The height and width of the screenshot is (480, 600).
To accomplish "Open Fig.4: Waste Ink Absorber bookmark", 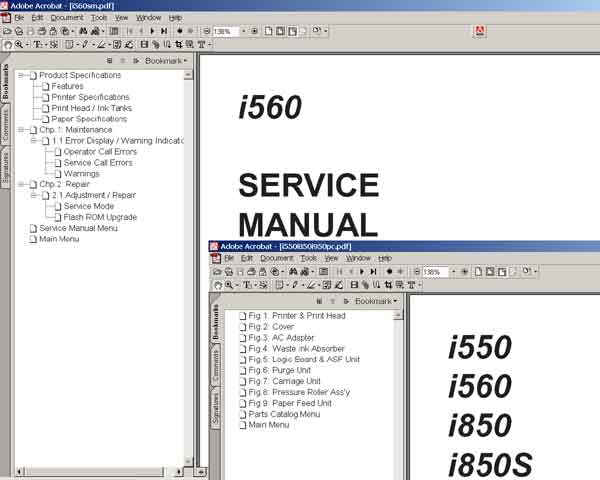I will pyautogui.click(x=296, y=349).
